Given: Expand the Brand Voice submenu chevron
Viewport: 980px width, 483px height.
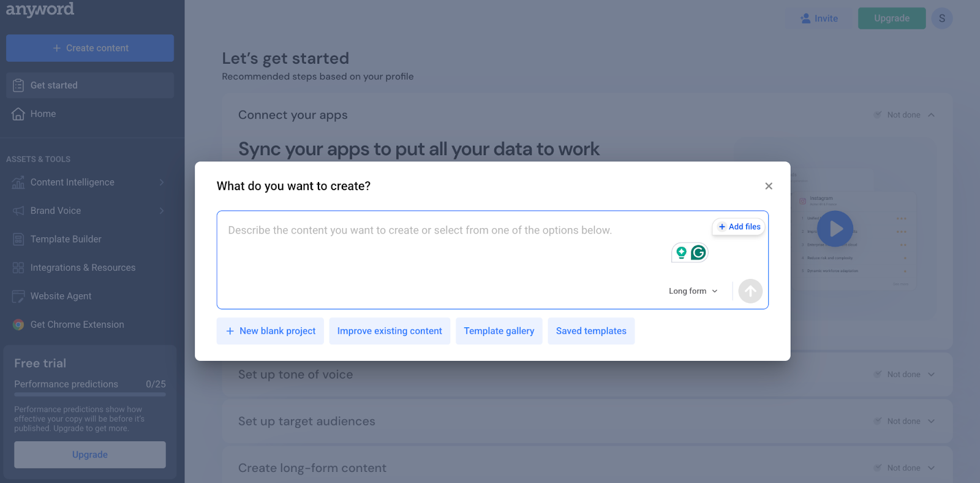Looking at the screenshot, I should point(162,211).
